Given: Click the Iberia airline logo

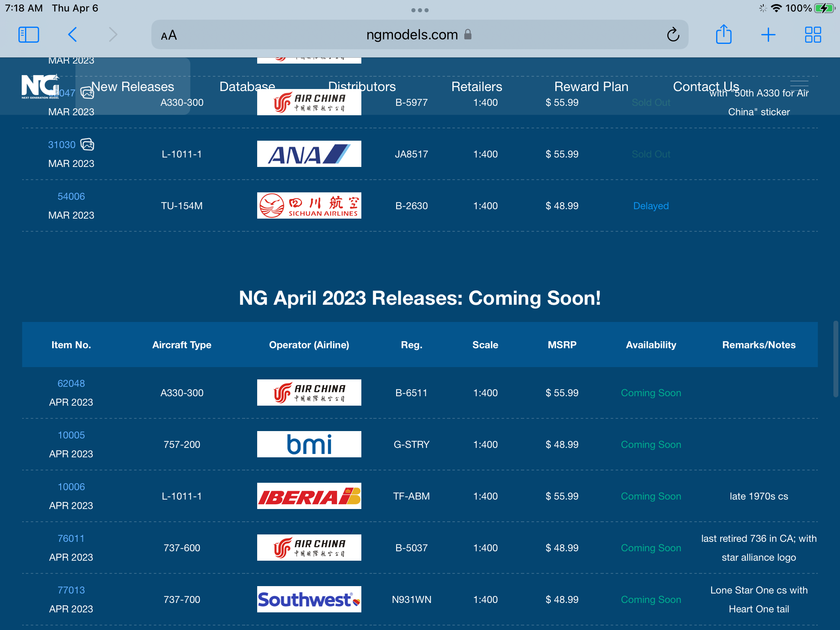Looking at the screenshot, I should tap(309, 496).
